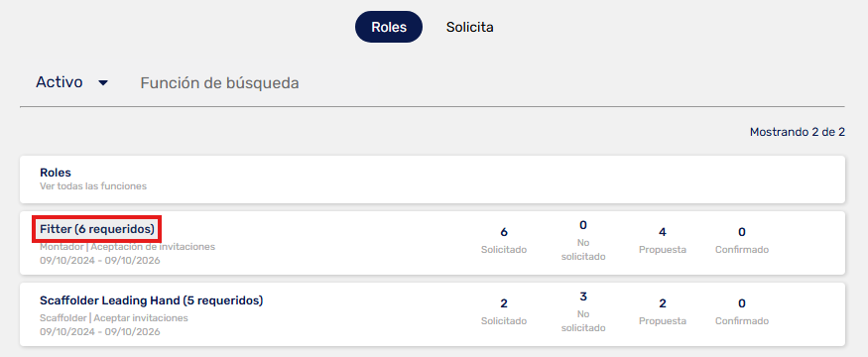
Task: Click Scaffolder's Aceptar invitaciones subtitle
Action: pos(141,318)
